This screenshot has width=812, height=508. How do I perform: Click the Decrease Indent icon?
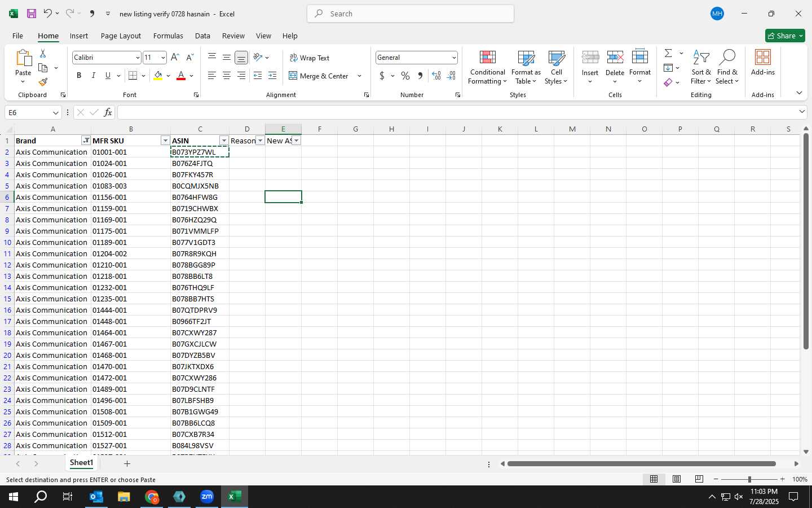tap(258, 76)
